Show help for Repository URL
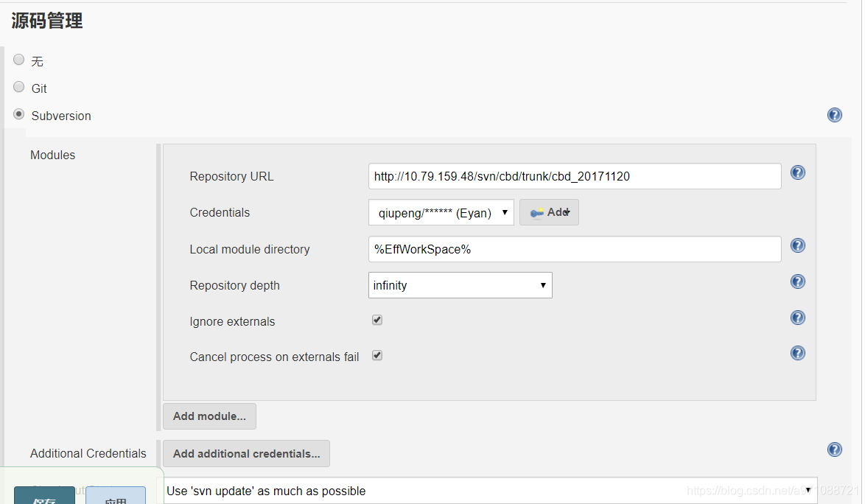Image resolution: width=865 pixels, height=504 pixels. click(x=798, y=172)
